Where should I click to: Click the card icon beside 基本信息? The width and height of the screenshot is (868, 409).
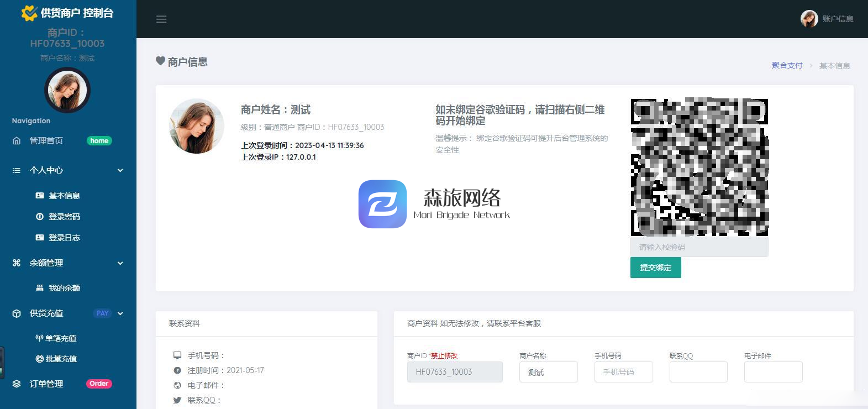[x=40, y=196]
